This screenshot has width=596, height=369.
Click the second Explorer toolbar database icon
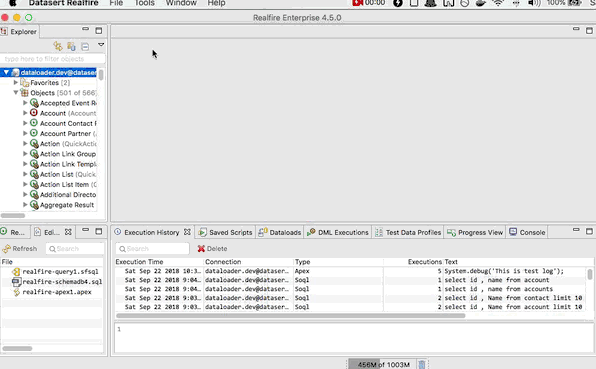71,46
